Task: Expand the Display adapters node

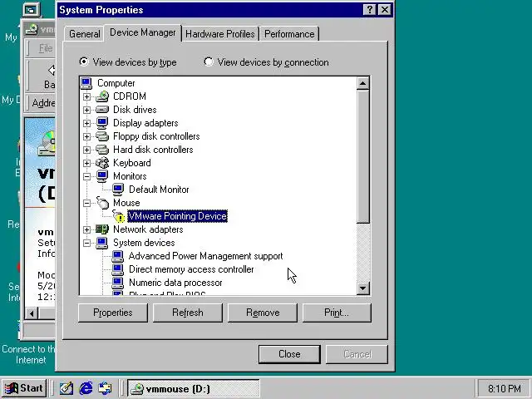Action: (86, 123)
